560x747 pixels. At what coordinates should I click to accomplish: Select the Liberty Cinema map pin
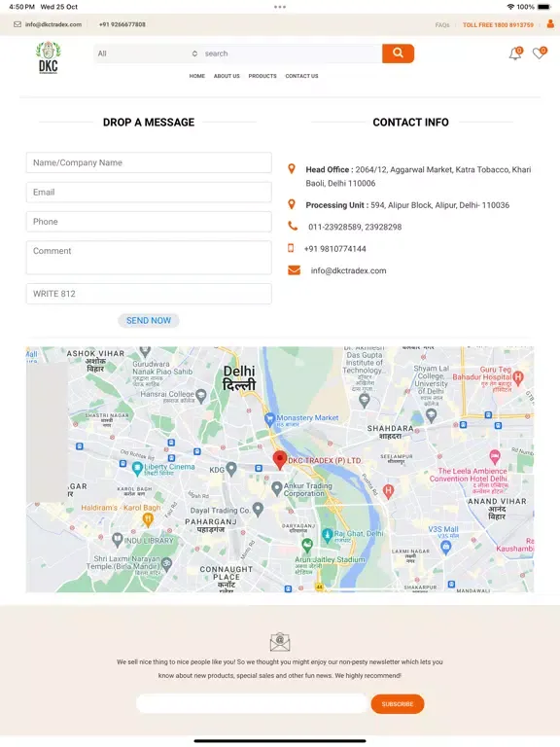[x=137, y=469]
